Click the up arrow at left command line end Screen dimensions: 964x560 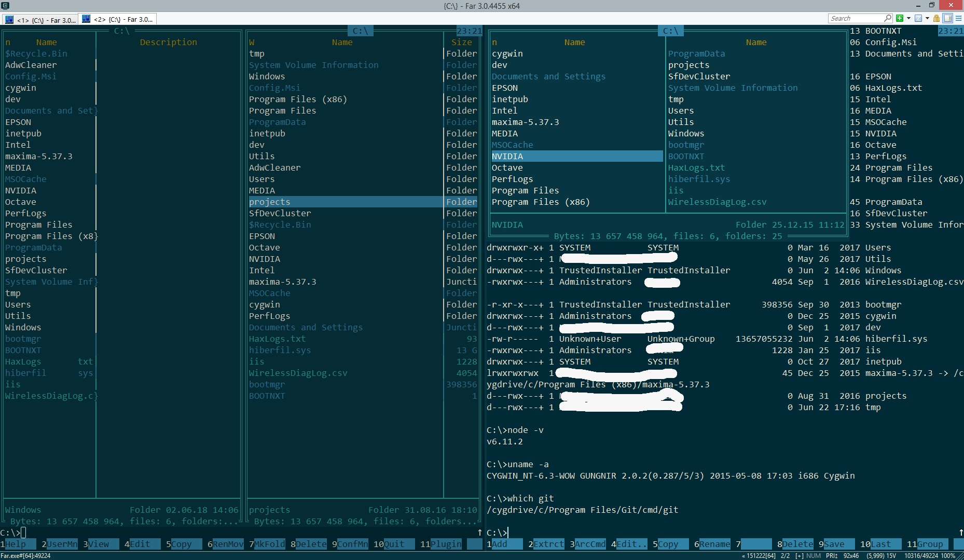[480, 533]
